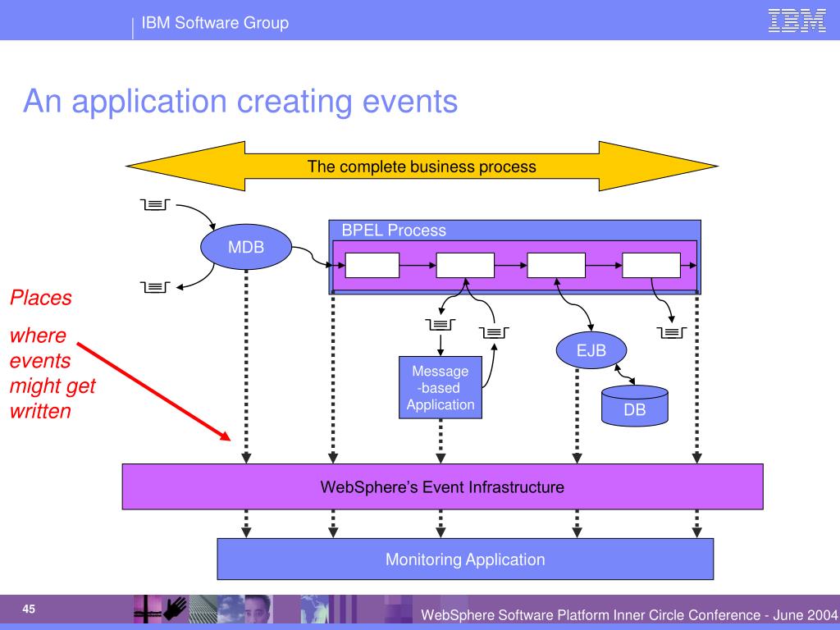The image size is (840, 630).
Task: Select the EJB ellipse
Action: tap(591, 350)
